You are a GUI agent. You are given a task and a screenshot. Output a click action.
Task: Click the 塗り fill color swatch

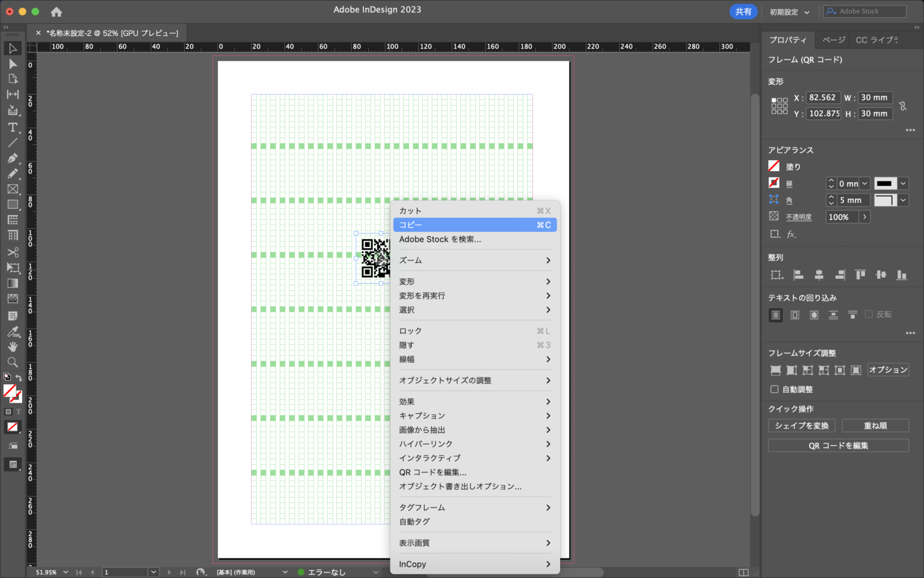coord(774,166)
